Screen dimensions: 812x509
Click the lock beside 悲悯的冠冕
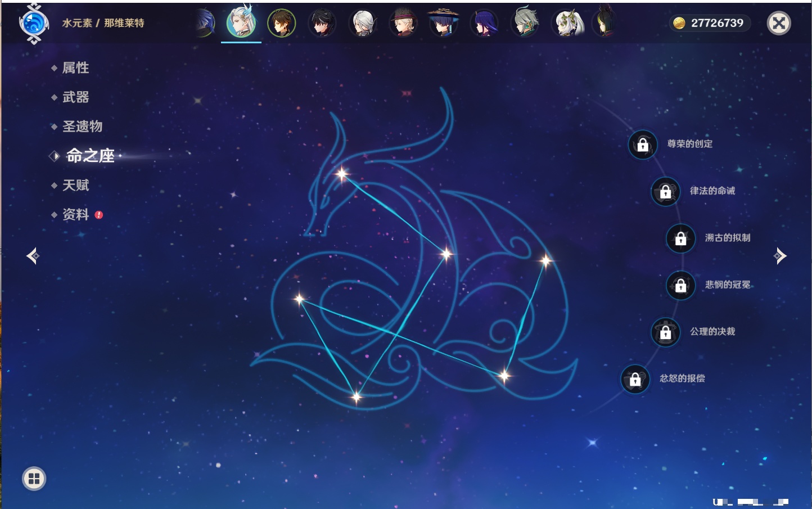pos(681,285)
